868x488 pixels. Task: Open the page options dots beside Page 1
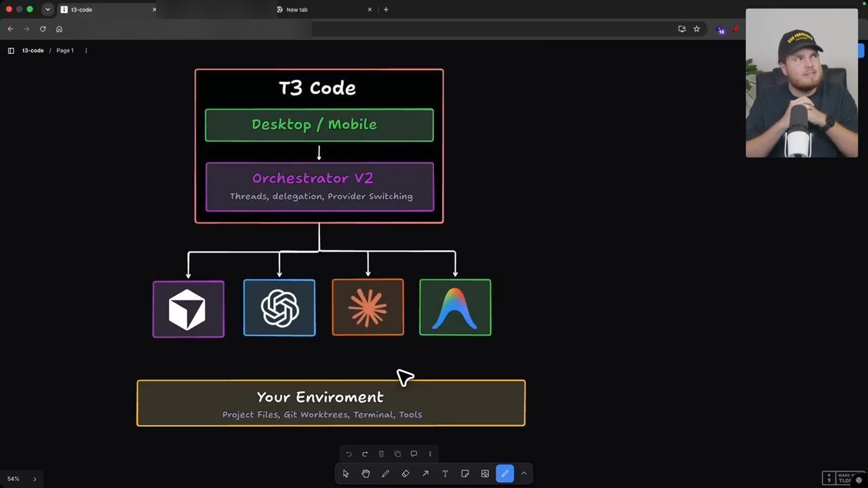point(85,51)
